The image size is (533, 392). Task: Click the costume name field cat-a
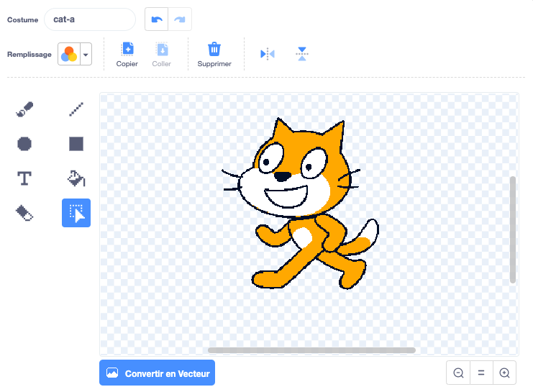(x=90, y=19)
